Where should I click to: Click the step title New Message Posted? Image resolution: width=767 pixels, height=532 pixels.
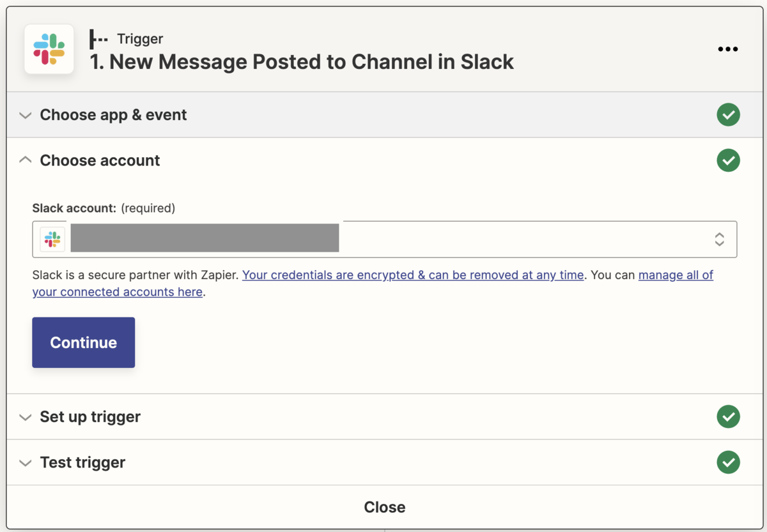[x=302, y=62]
